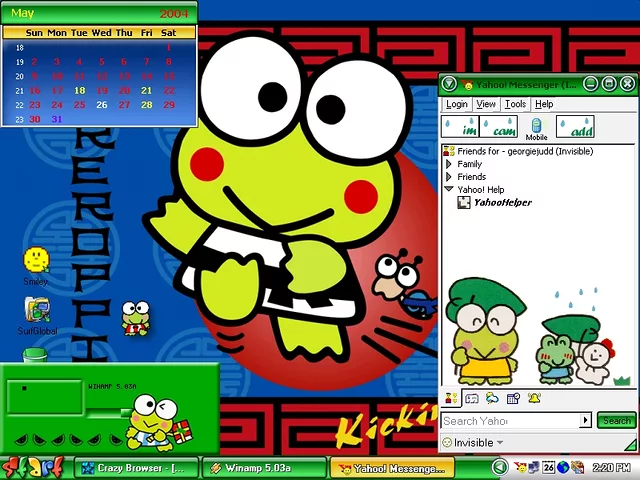
Task: Click the second watermelon play button in Winamp
Action: [x=40, y=440]
